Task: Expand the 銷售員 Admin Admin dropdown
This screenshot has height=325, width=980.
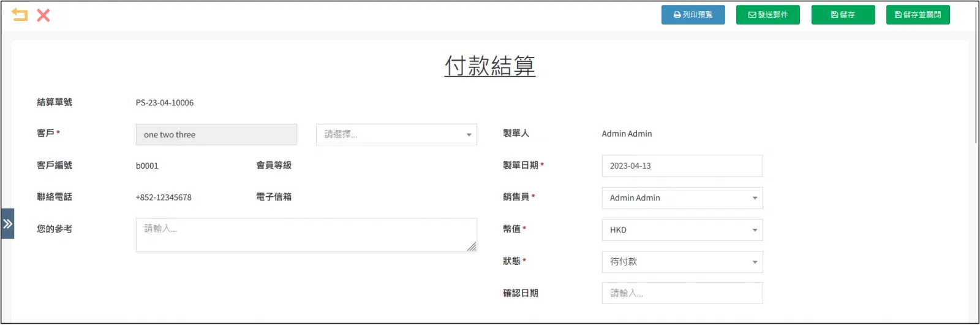Action: point(682,198)
